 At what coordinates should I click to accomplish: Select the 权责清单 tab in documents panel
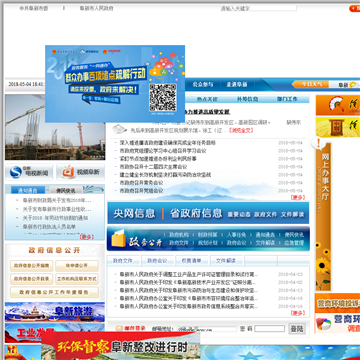(191, 261)
